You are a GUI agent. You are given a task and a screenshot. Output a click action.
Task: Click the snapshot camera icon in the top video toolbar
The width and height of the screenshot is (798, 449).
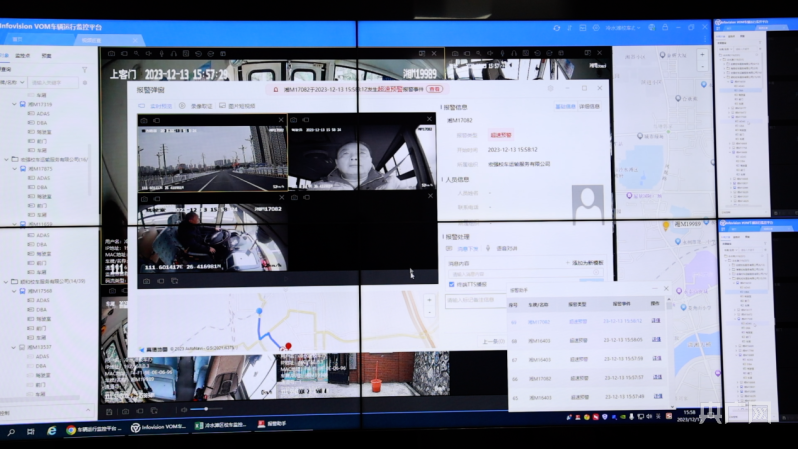[111, 53]
